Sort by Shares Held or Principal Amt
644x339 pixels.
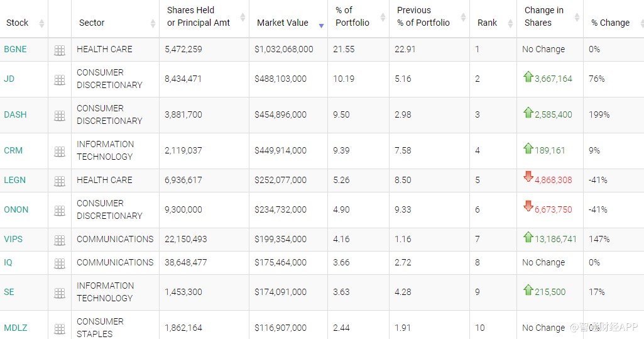pyautogui.click(x=199, y=16)
